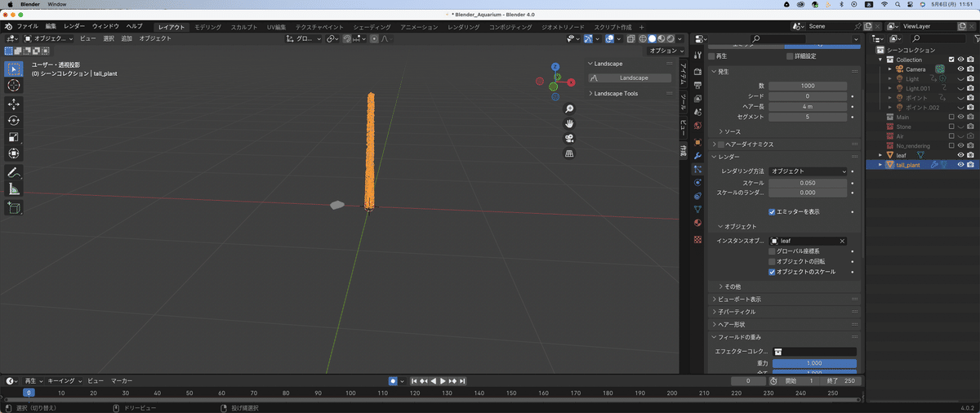The width and height of the screenshot is (980, 413).
Task: Select the Measure tool
Action: [x=14, y=189]
